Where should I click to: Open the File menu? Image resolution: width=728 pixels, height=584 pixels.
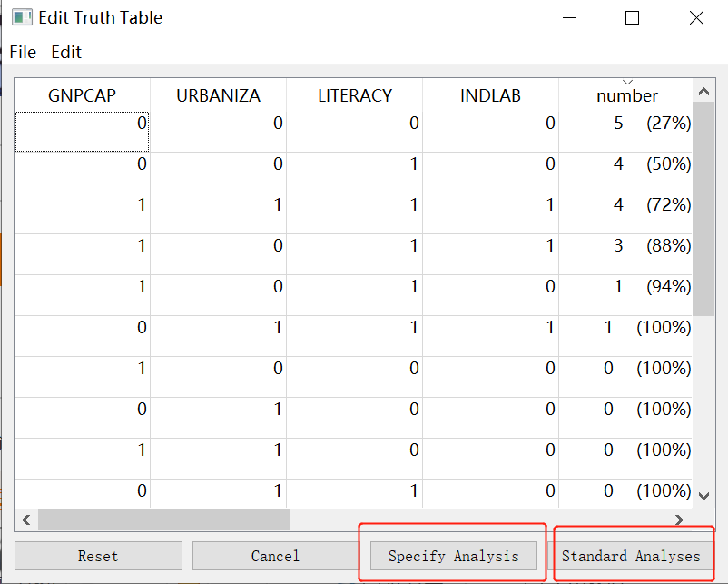[x=23, y=53]
